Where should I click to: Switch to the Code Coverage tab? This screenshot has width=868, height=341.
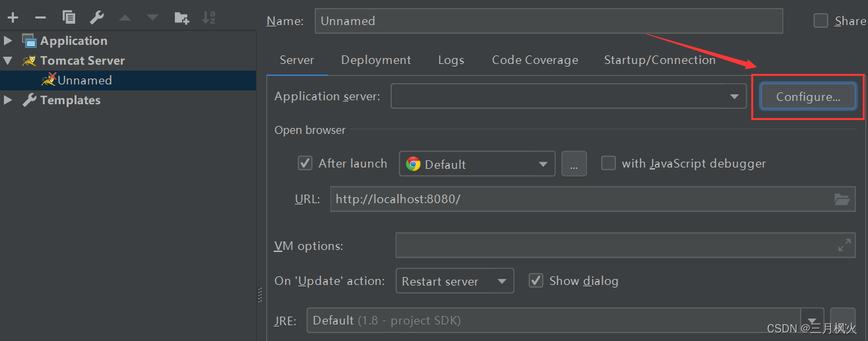click(x=535, y=60)
